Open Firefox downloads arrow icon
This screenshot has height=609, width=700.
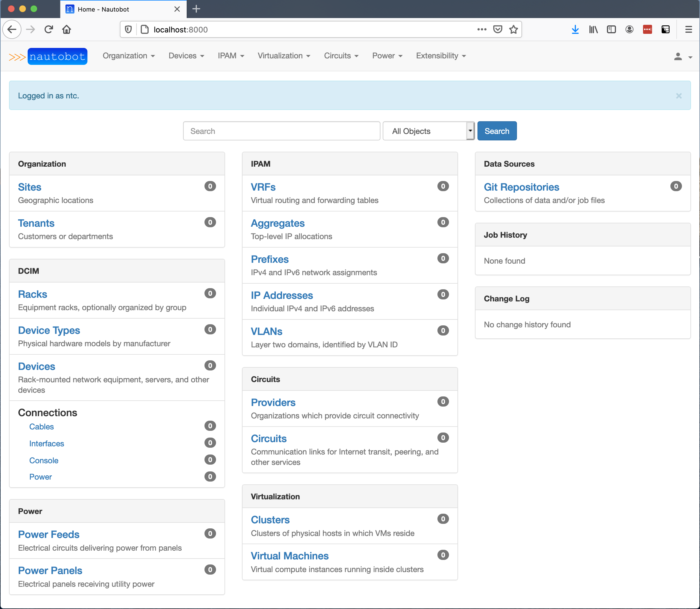point(575,30)
